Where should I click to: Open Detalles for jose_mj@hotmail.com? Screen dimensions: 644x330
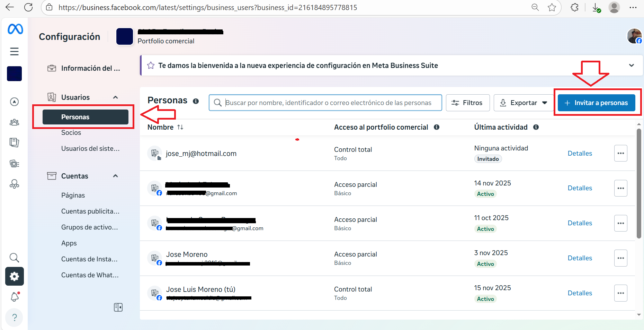tap(580, 154)
